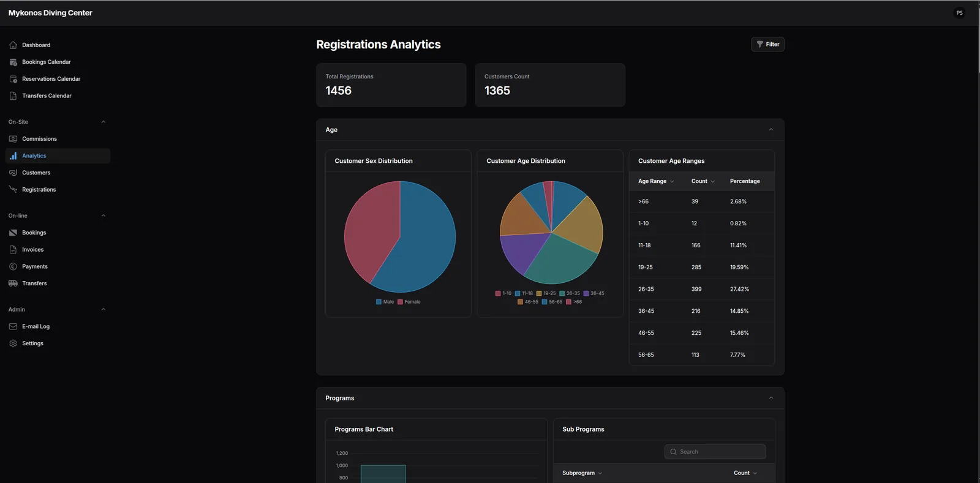Click the Customers Count 1365 card

550,85
